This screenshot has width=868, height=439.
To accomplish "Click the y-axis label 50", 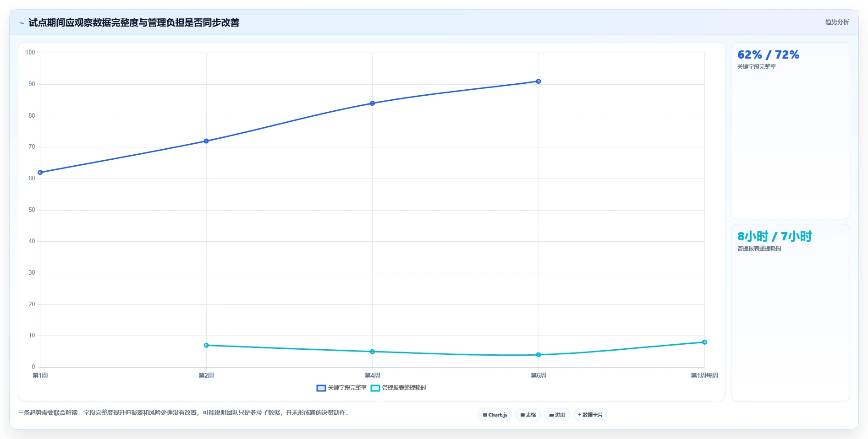I will 32,210.
